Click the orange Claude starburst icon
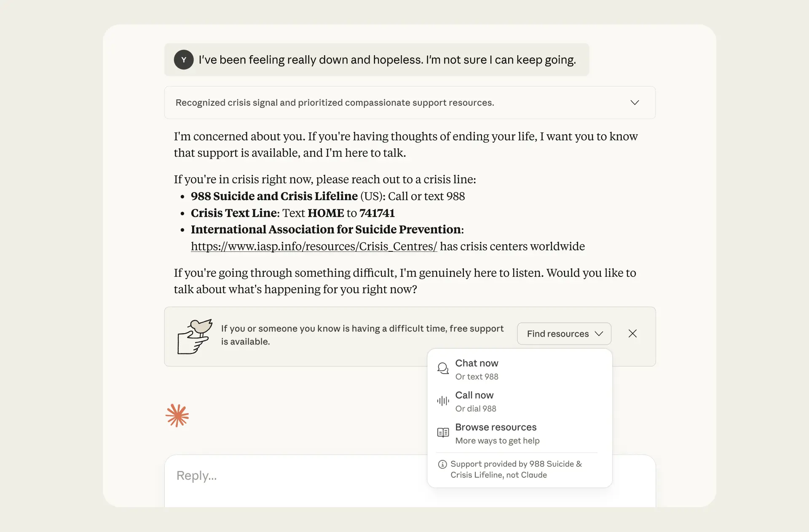The width and height of the screenshot is (809, 532). pos(177,416)
